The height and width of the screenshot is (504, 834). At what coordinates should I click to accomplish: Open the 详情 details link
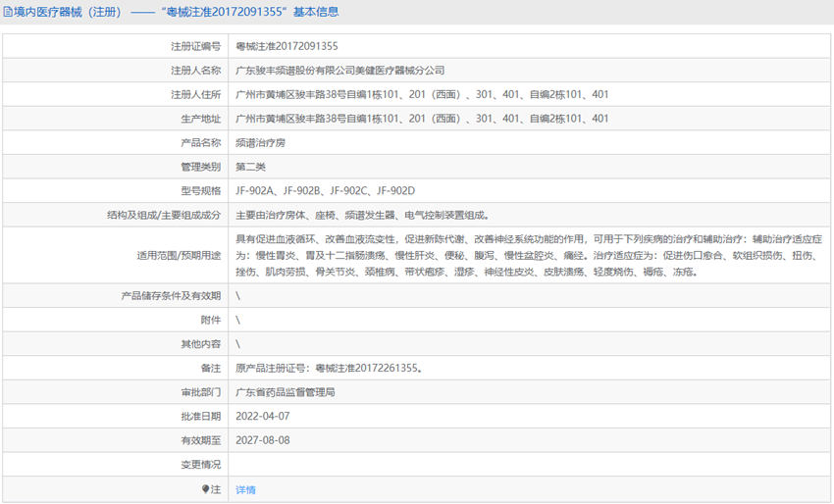245,489
